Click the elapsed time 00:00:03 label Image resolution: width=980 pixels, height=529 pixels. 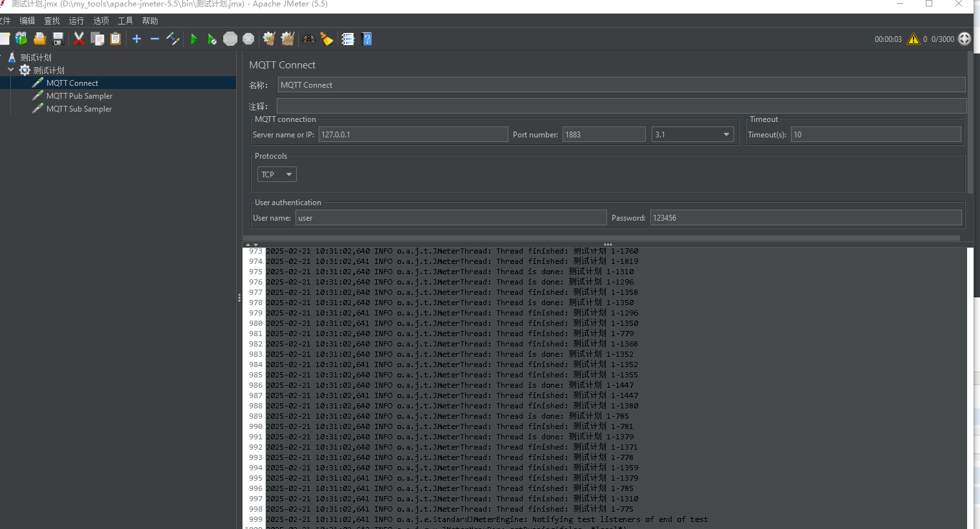[x=888, y=39]
